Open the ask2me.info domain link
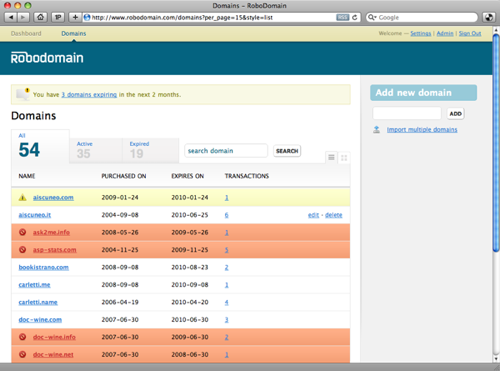The width and height of the screenshot is (500, 371). tap(51, 232)
